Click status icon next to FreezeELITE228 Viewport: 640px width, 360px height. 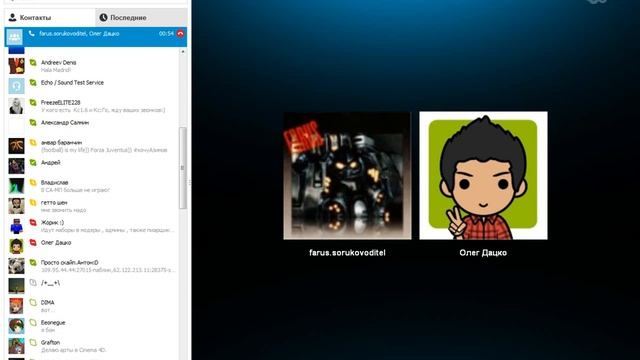33,102
